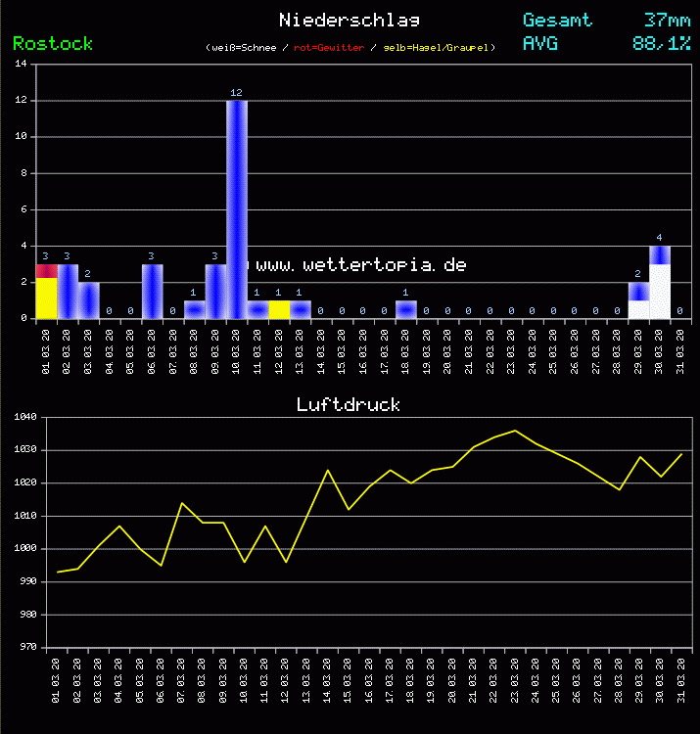Open the www.wettertopia.de watermark link
Image resolution: width=700 pixels, height=734 pixels.
pyautogui.click(x=361, y=265)
